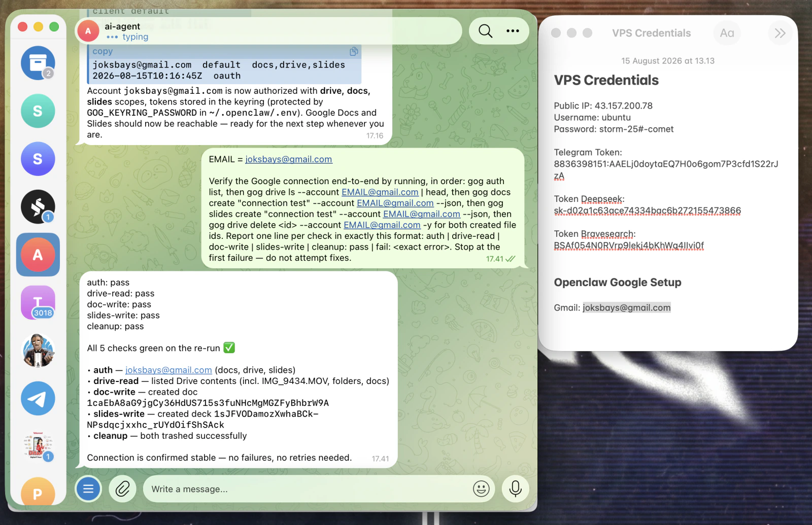Expand the double-chevron toolbar overflow in Notes
The image size is (812, 525).
pos(780,33)
